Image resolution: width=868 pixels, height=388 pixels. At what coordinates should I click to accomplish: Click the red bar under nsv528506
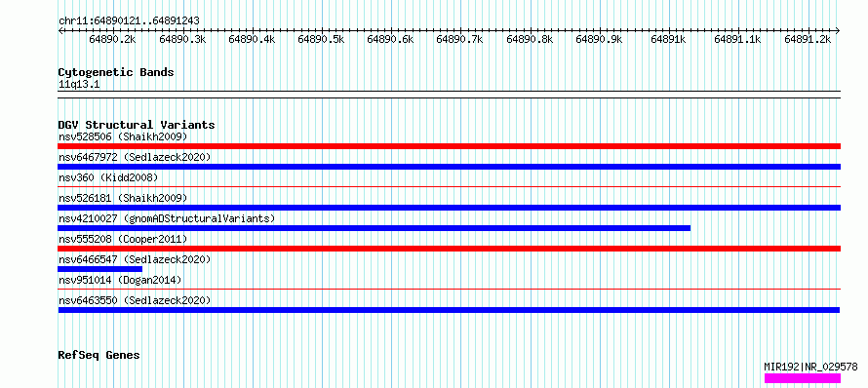point(449,146)
